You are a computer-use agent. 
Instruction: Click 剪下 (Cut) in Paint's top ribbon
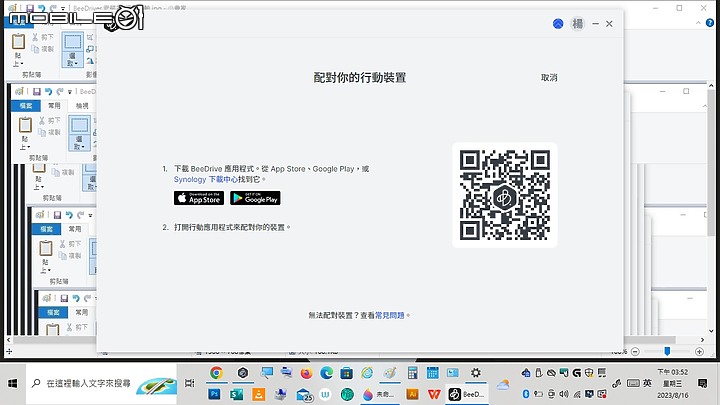(x=43, y=37)
